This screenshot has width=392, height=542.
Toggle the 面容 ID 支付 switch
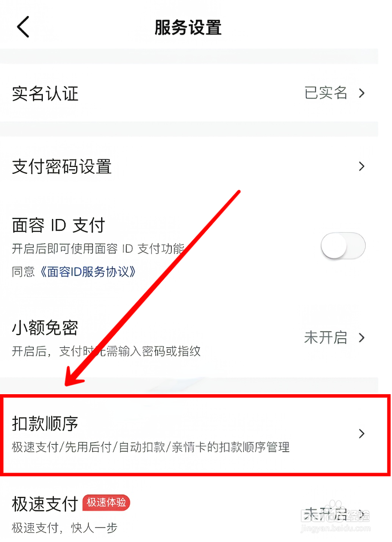[x=343, y=246]
